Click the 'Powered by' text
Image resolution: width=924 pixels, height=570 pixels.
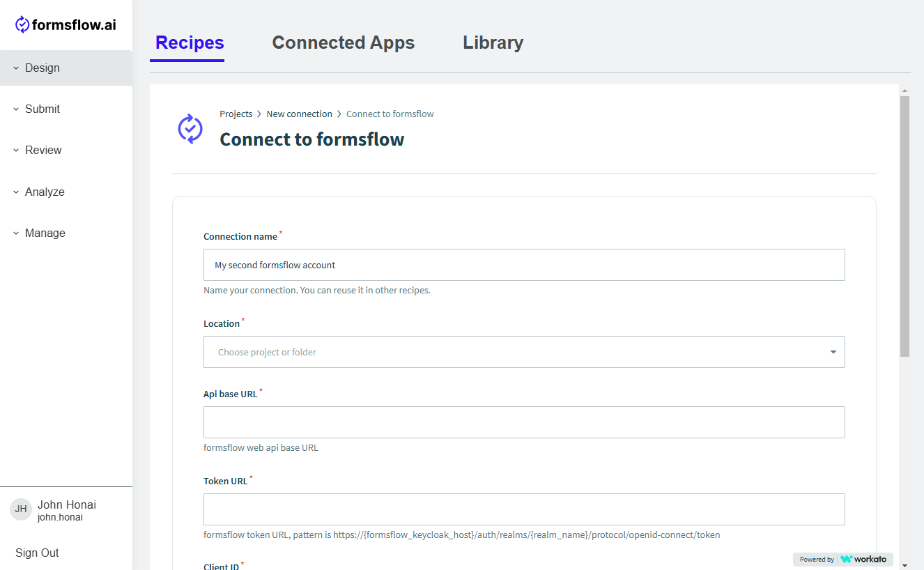point(817,560)
